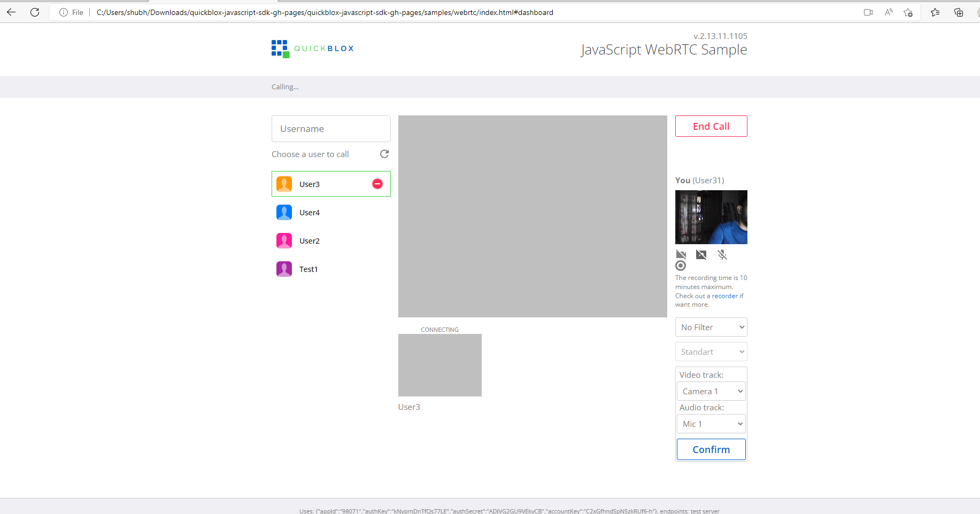
Task: Select User3 in the user list
Action: click(x=331, y=184)
